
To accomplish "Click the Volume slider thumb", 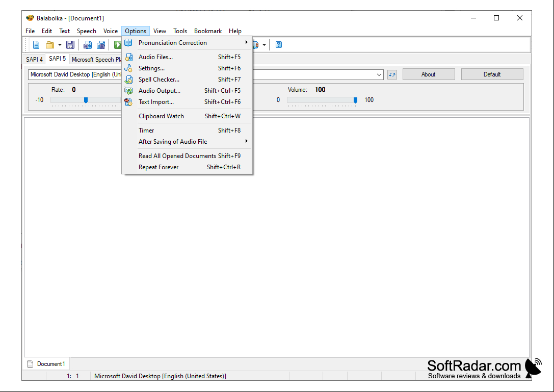I will pos(355,100).
